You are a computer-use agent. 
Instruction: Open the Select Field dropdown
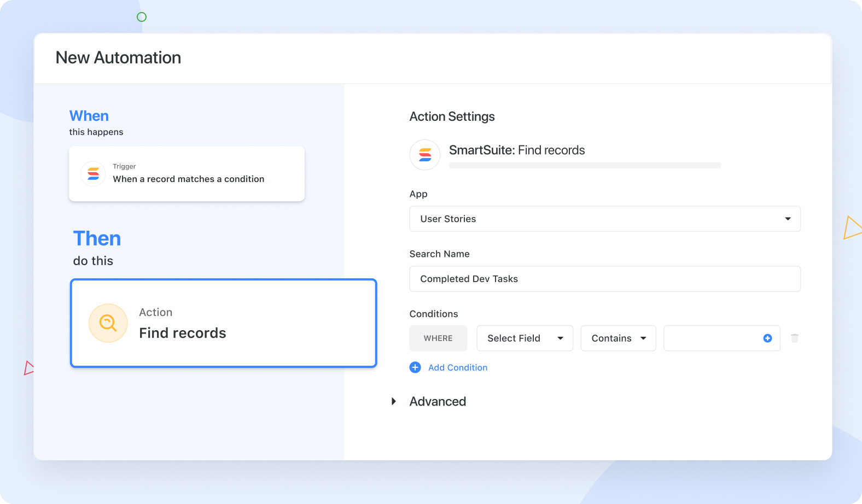525,338
